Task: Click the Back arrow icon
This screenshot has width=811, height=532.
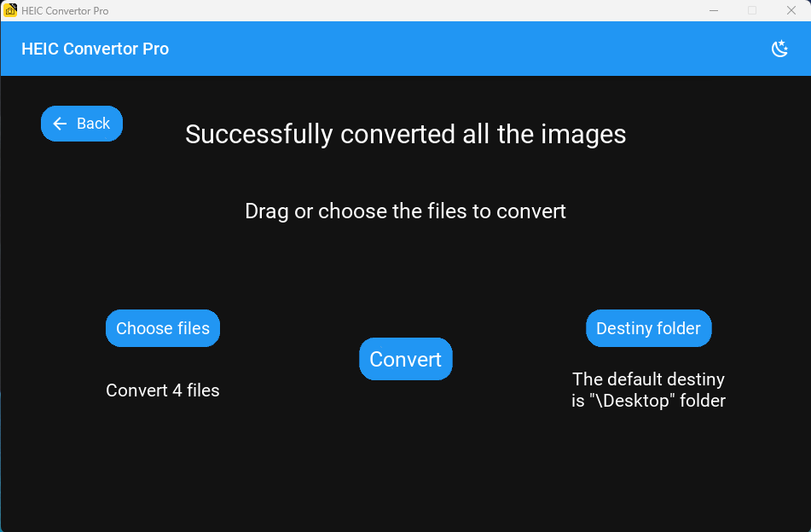Action: 60,124
